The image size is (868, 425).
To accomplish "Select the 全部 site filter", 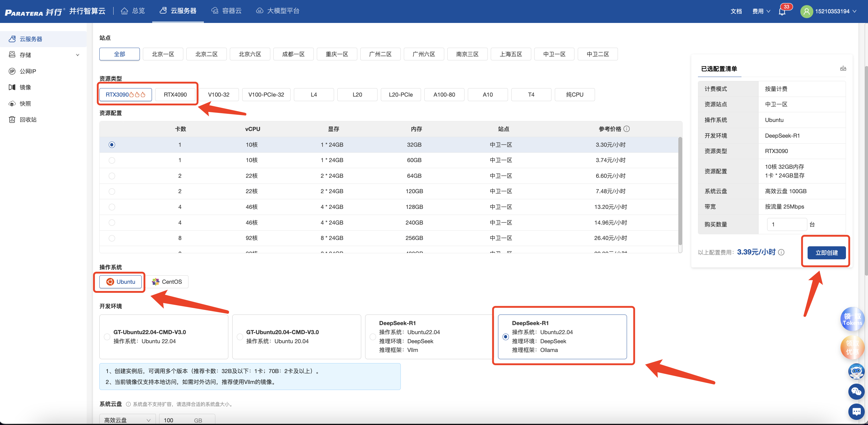I will (119, 54).
